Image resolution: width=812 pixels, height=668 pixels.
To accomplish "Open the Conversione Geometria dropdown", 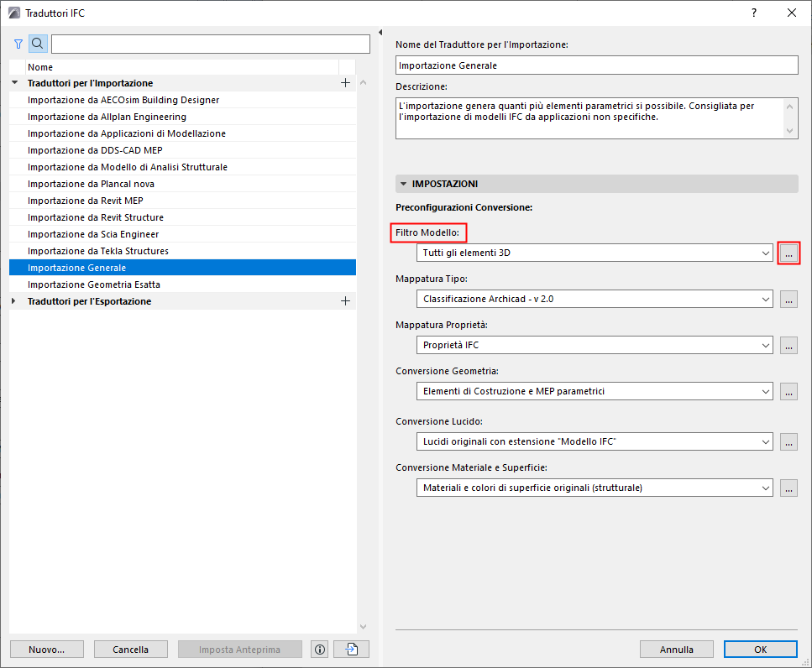I will 595,391.
